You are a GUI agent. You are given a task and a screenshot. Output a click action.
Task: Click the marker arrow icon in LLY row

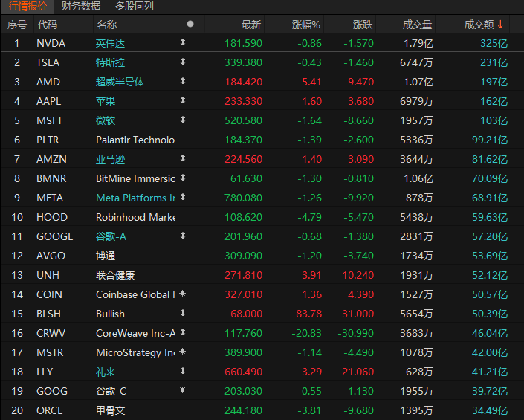[x=183, y=371]
